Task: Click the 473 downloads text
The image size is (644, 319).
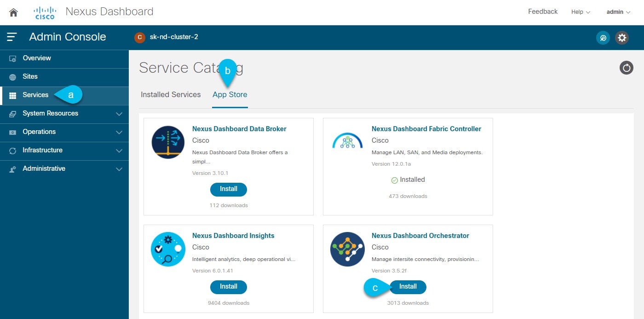Action: [408, 196]
